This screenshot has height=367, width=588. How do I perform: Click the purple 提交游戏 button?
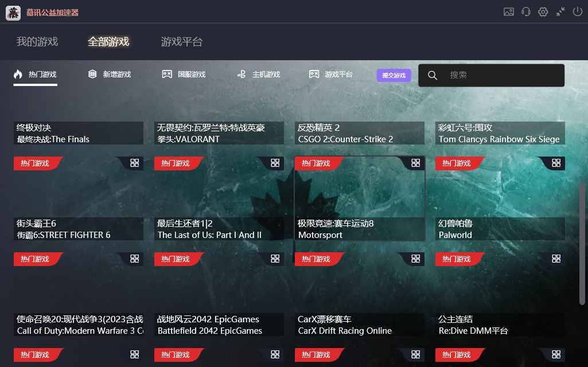pyautogui.click(x=394, y=75)
